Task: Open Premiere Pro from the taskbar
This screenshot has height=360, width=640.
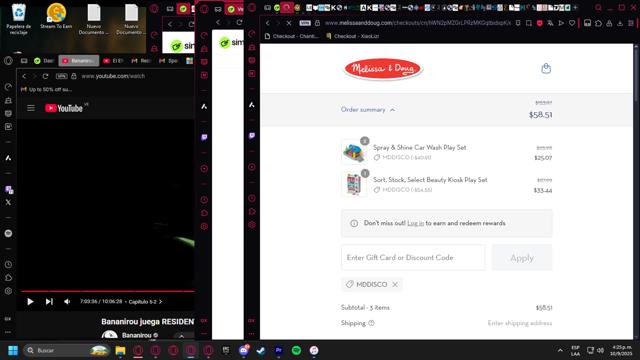Action: click(279, 350)
